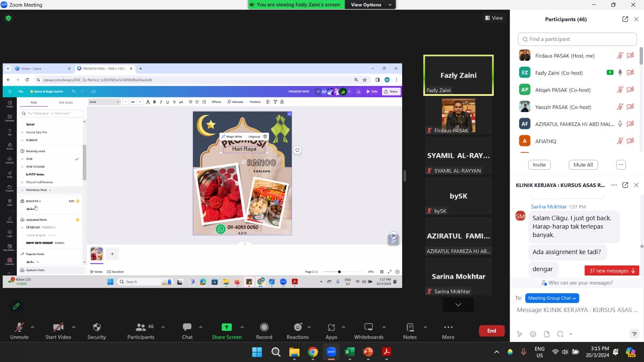Viewport: 644px width, 362px height.
Task: Open the Notes tool
Action: point(410,327)
